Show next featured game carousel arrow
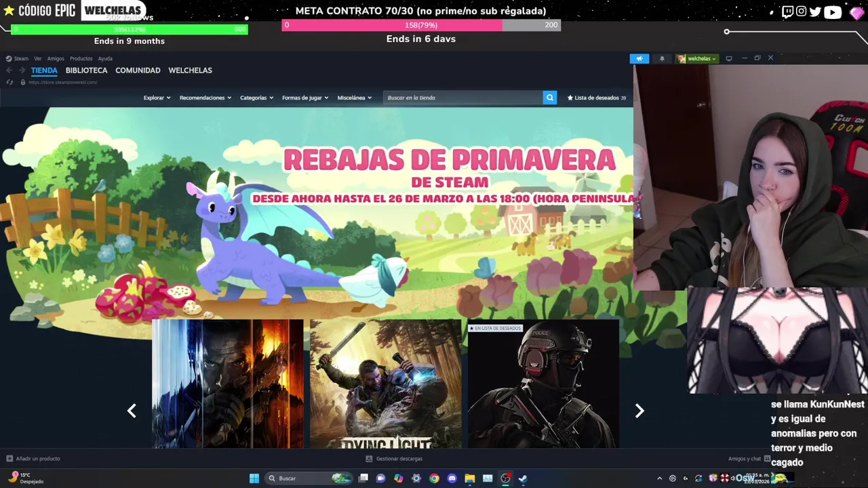The width and height of the screenshot is (868, 488). 639,411
